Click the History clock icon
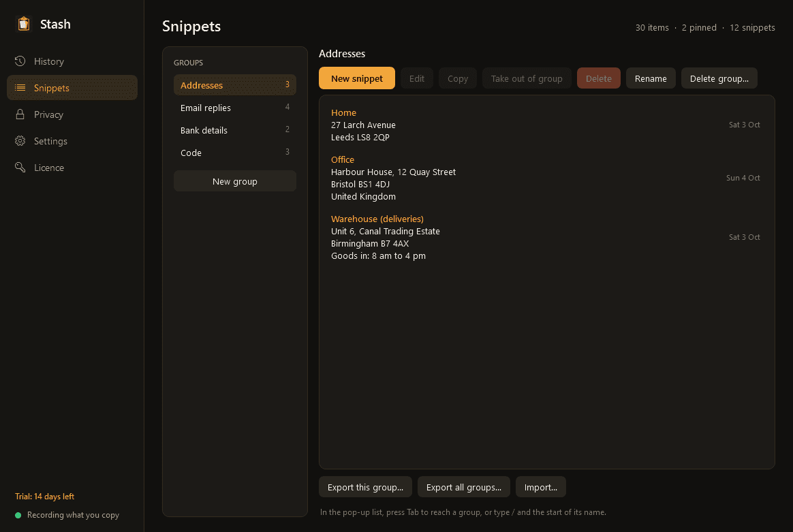 click(20, 61)
